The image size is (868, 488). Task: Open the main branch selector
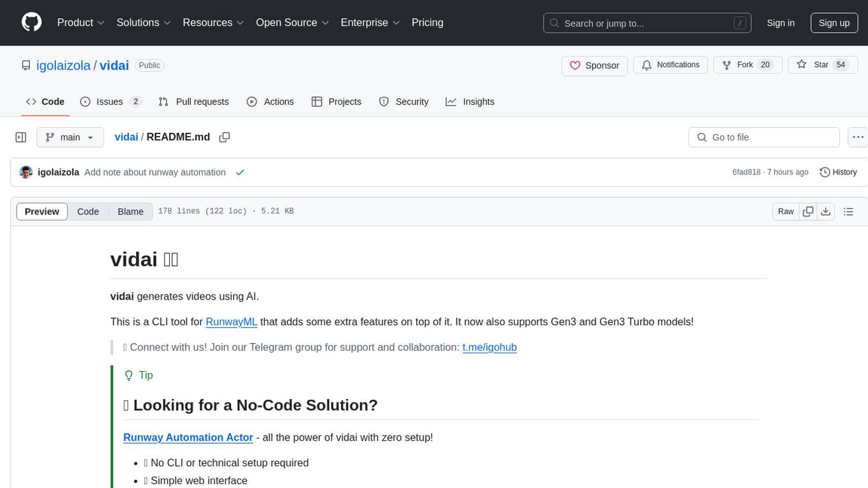(70, 137)
